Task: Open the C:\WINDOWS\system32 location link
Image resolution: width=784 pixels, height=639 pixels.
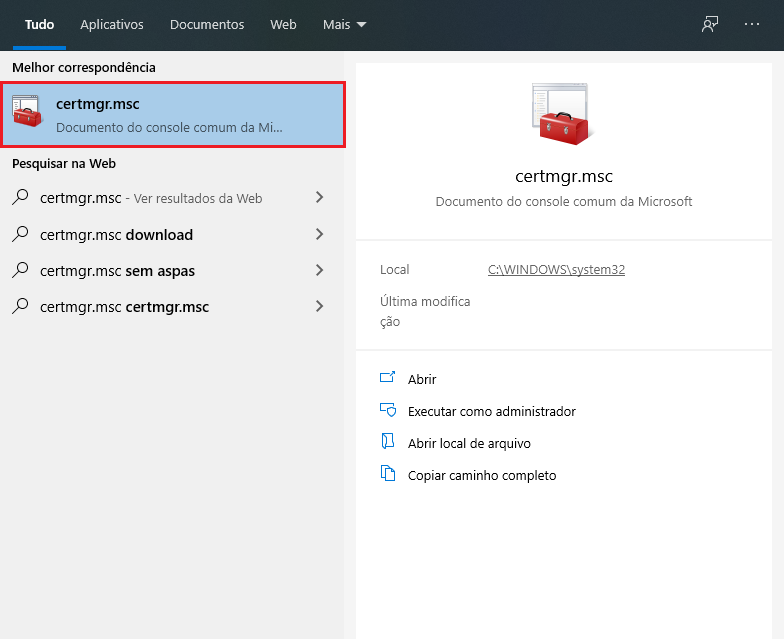Action: (556, 270)
